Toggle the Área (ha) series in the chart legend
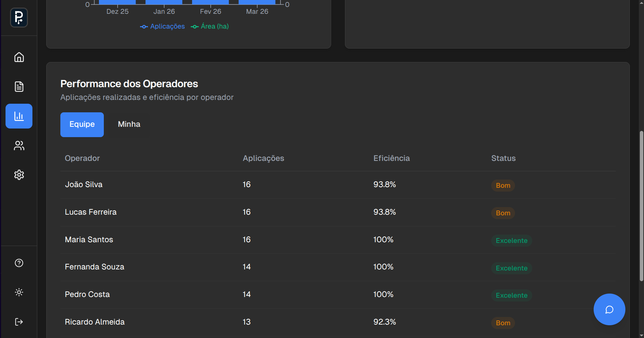 [x=209, y=26]
